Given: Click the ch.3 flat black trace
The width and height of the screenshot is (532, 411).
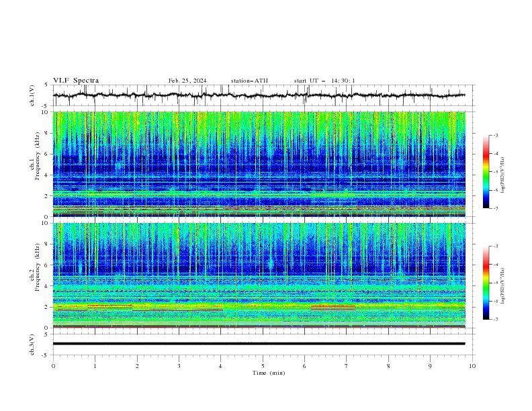Looking at the screenshot, I should [259, 344].
